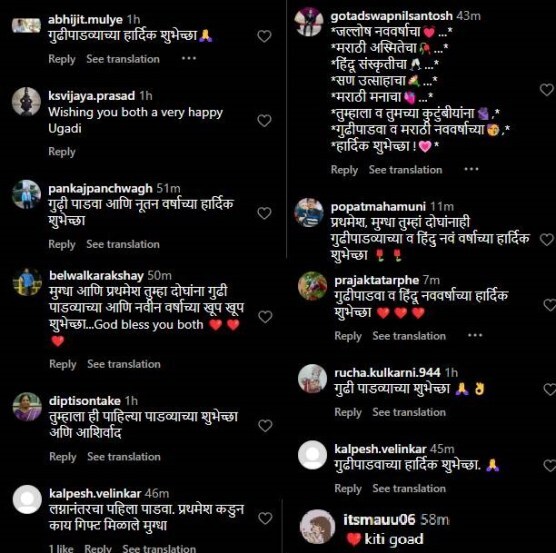Reply to diptisontake's comment
The image size is (556, 553).
pos(63,457)
